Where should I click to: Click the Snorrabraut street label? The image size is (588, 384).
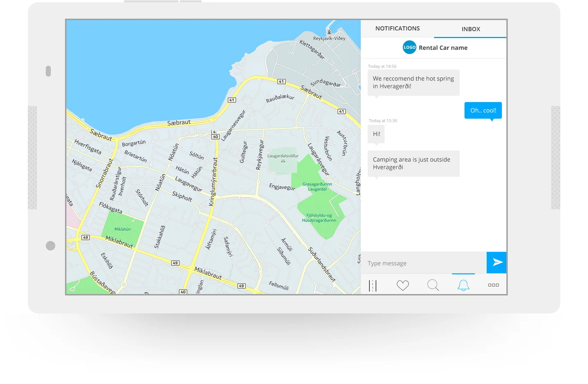pyautogui.click(x=104, y=173)
